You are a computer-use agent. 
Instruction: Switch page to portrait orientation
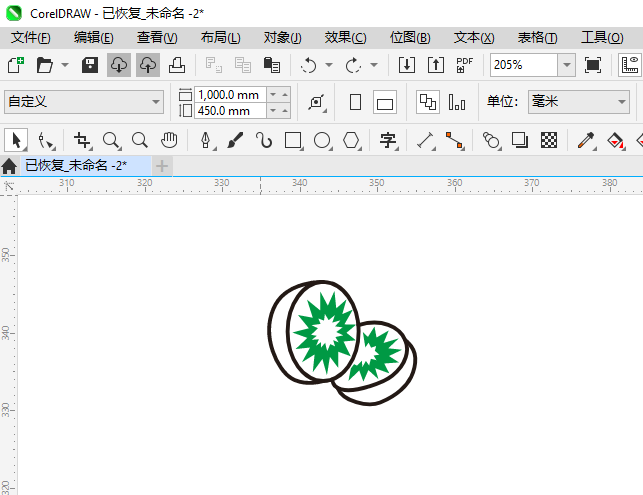355,102
